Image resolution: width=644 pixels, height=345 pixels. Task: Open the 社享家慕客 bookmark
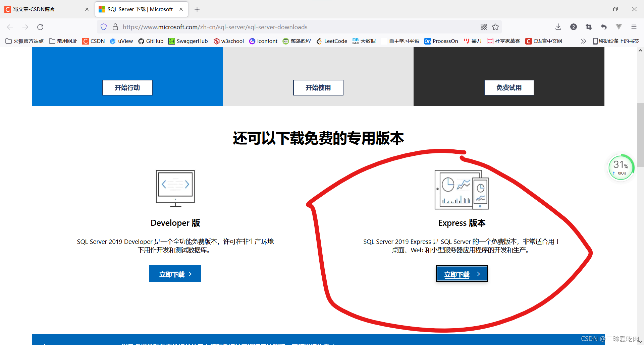(503, 41)
